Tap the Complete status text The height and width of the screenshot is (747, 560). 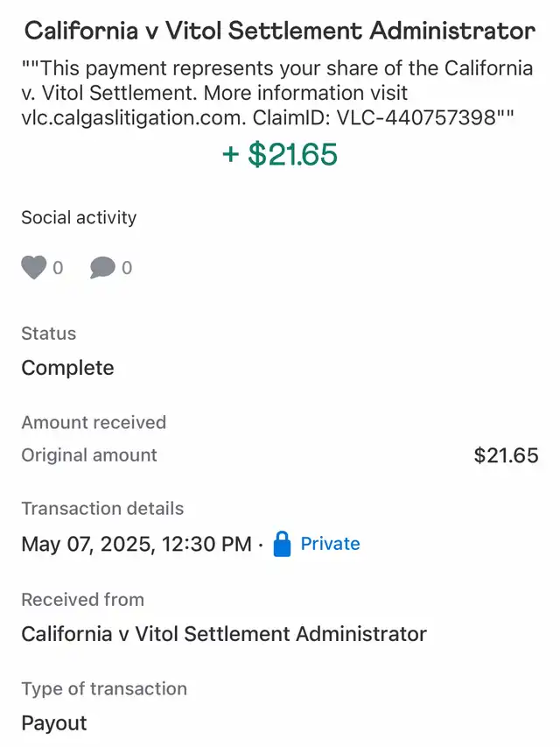pos(67,368)
